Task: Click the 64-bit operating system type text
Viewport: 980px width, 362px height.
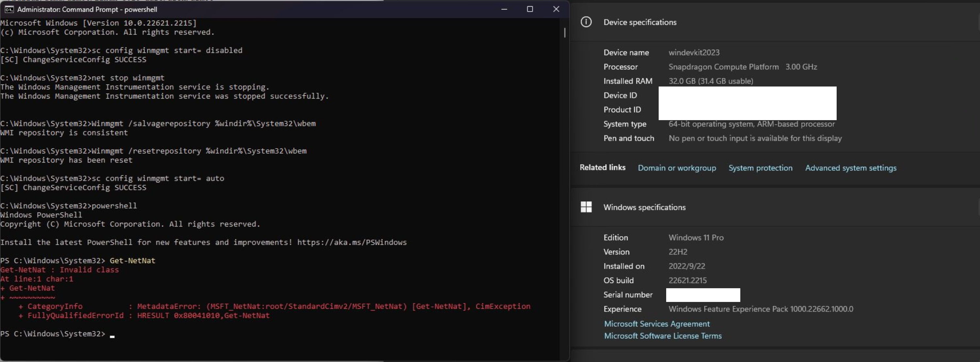Action: pos(752,124)
